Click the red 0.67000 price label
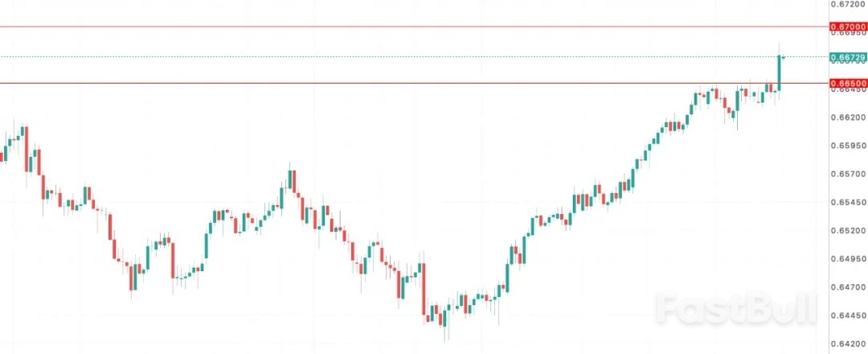Image resolution: width=868 pixels, height=354 pixels. (x=850, y=27)
